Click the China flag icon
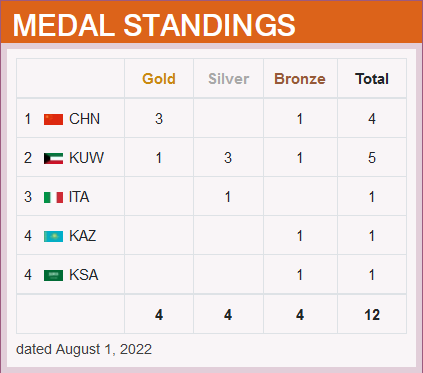Viewport: 423px width, 373px height. click(x=53, y=119)
